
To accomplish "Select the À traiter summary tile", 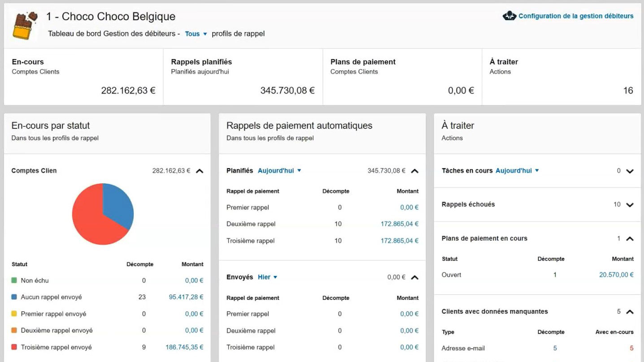I will pos(561,77).
